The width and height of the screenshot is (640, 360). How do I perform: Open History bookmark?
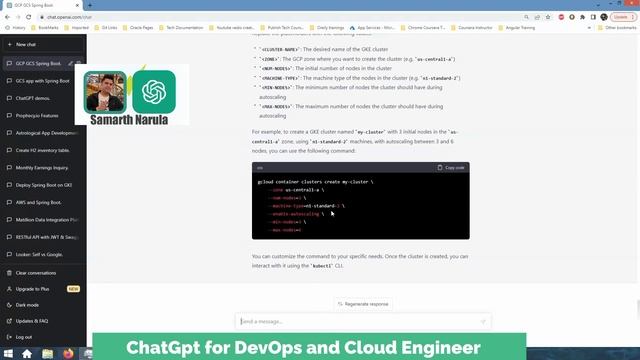15,28
